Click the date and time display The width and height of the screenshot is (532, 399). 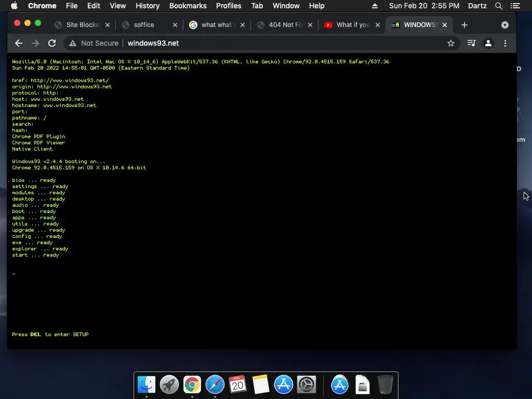tap(424, 6)
